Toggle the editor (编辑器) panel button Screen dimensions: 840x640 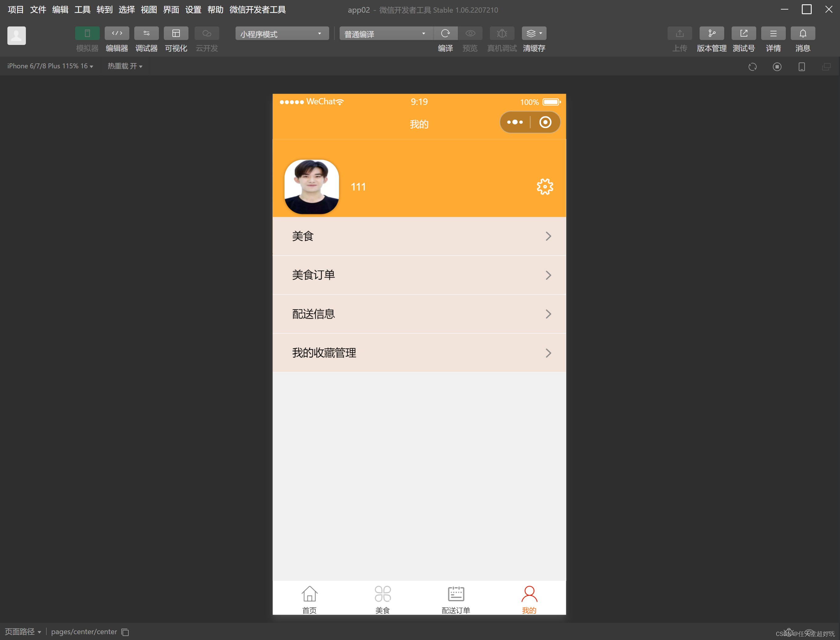tap(117, 34)
